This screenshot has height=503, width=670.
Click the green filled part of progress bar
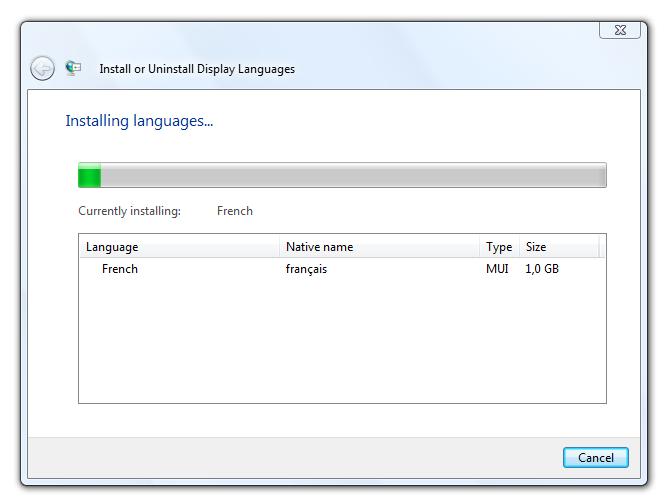89,176
